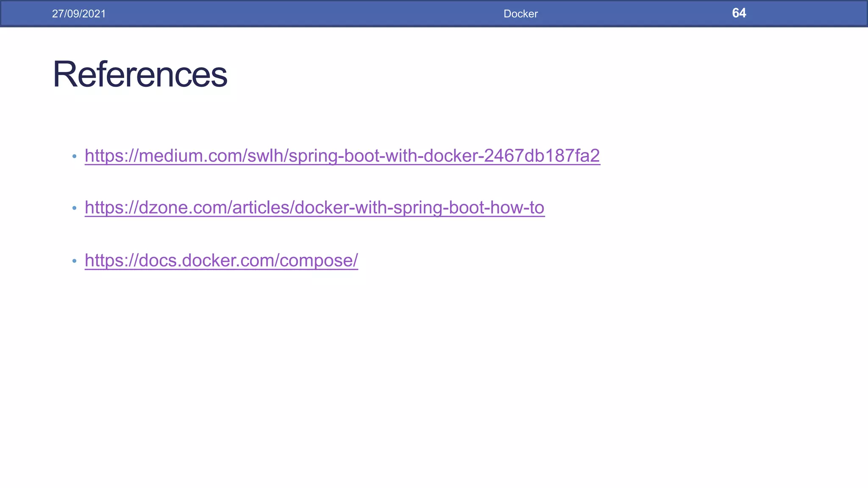Open the dzone.com docker-with-spring-boot article link
This screenshot has height=488, width=868.
(x=314, y=208)
